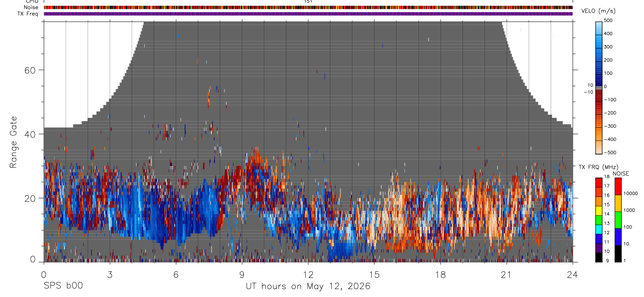Click the '18' MHz frequency scale label
The height and width of the screenshot is (297, 644).
click(607, 177)
